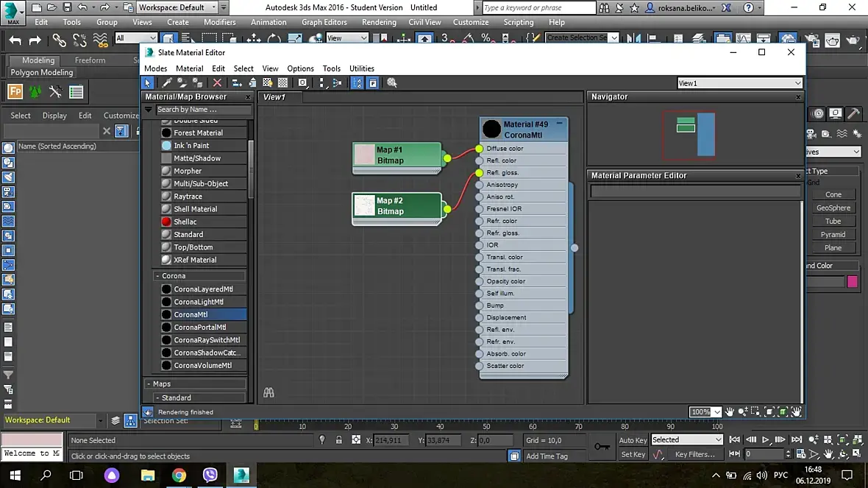Click the binoculars search icon in View1
Viewport: 868px width, 488px height.
[268, 393]
